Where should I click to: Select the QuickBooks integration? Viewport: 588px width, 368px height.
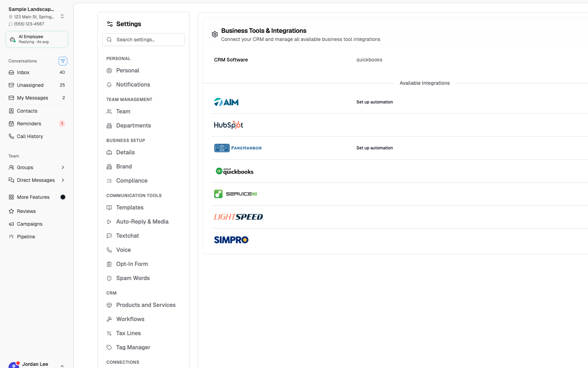(235, 171)
